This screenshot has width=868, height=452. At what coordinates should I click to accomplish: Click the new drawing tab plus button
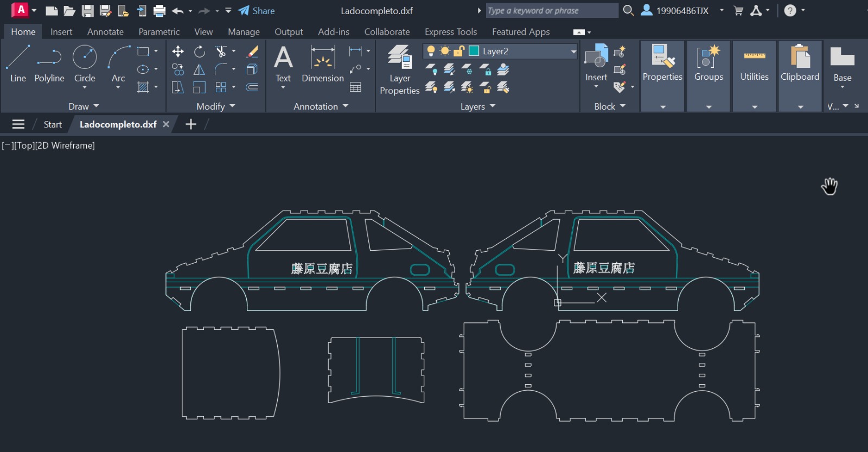coord(191,124)
